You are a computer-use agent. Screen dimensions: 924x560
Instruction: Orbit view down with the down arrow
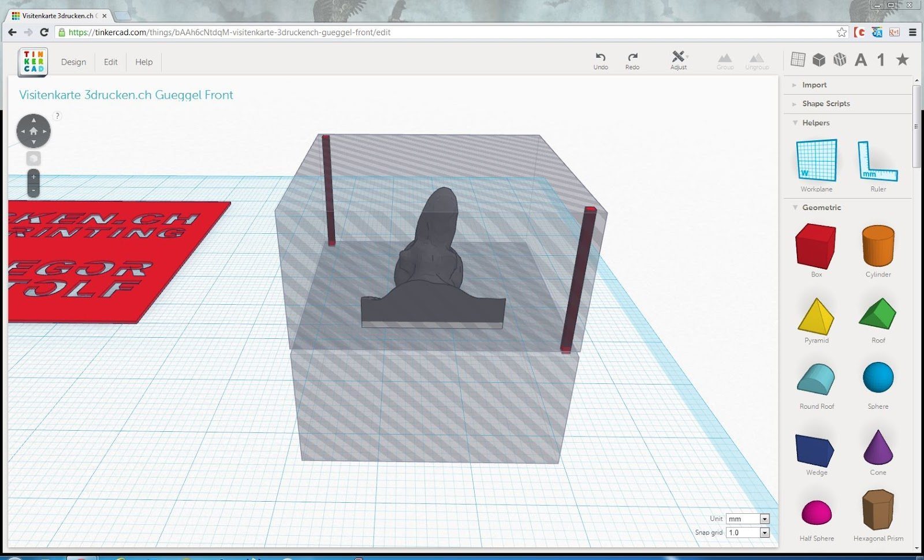[x=33, y=142]
